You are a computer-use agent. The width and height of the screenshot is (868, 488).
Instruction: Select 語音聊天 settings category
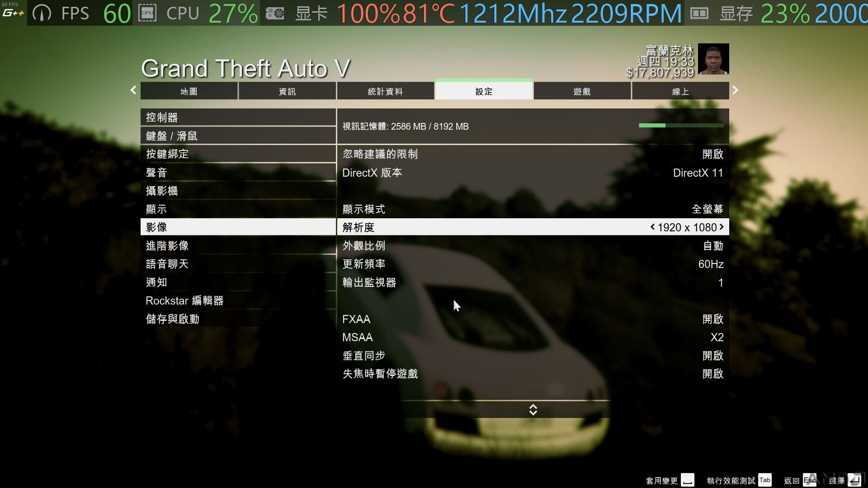238,264
